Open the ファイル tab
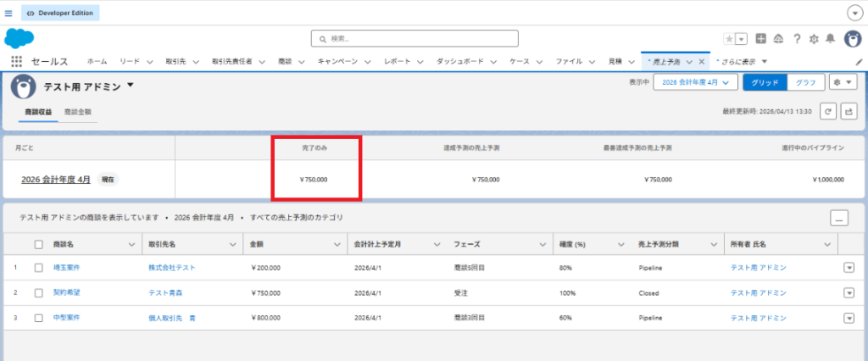 (568, 62)
